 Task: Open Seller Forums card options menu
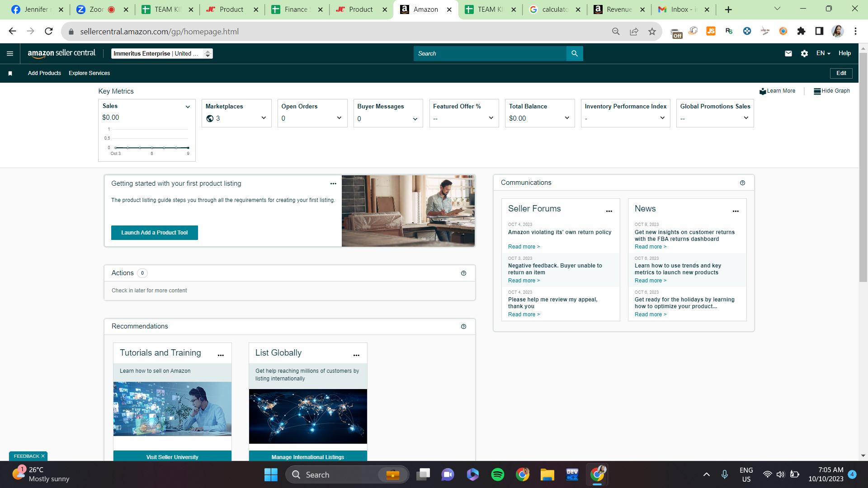point(609,211)
